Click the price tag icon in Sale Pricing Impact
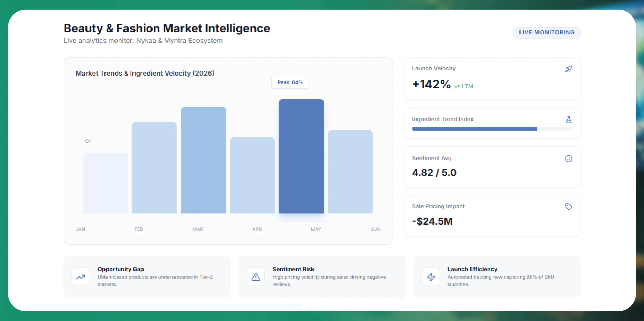The width and height of the screenshot is (644, 321). 569,207
